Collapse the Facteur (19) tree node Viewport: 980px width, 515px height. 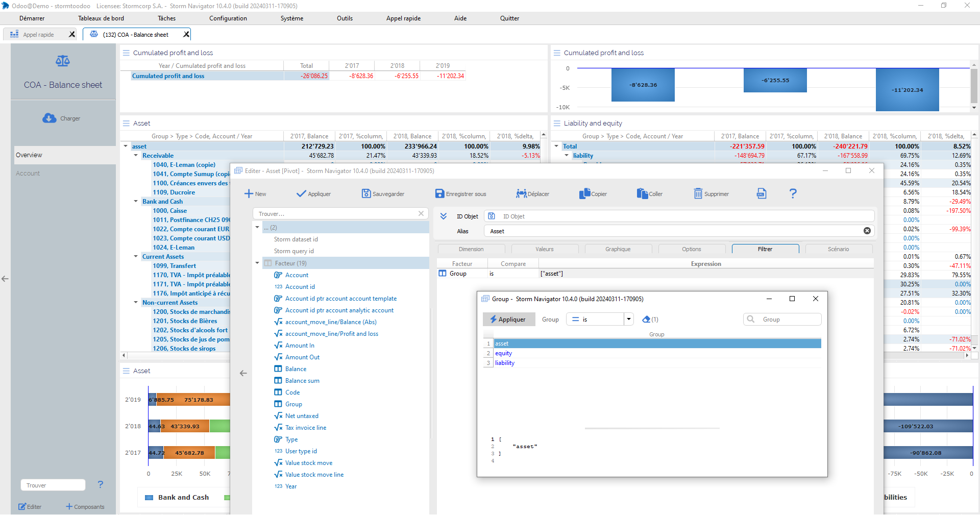(257, 263)
